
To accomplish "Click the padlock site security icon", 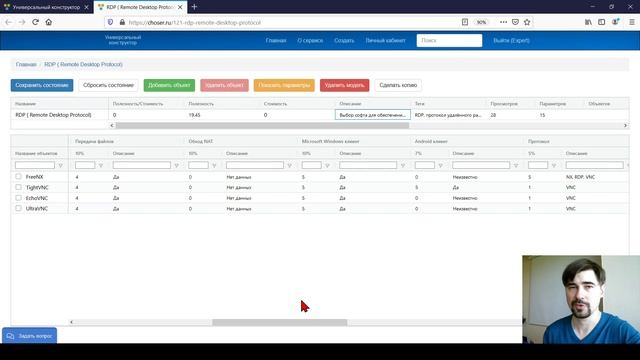I will pos(122,22).
